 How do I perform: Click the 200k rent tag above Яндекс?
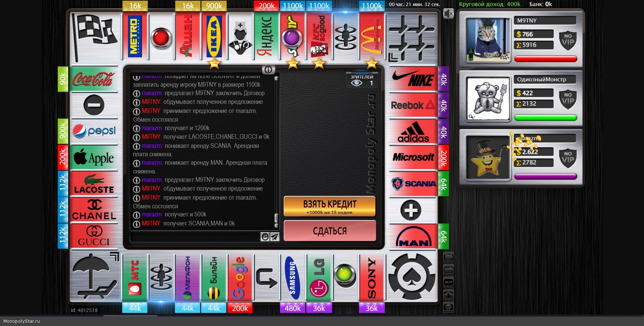pos(266,6)
